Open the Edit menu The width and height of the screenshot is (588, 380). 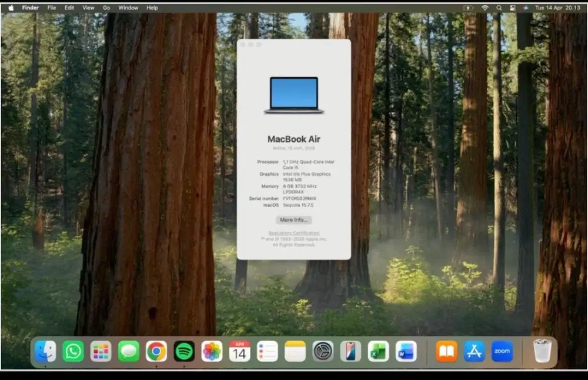pyautogui.click(x=69, y=8)
